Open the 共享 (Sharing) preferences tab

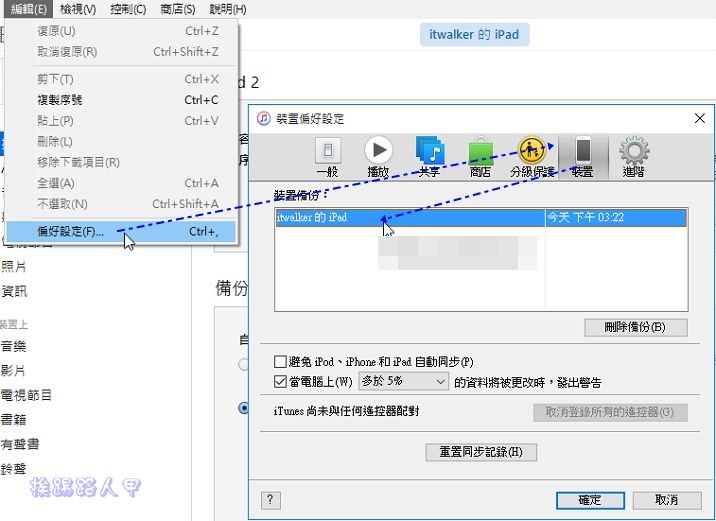click(x=429, y=157)
